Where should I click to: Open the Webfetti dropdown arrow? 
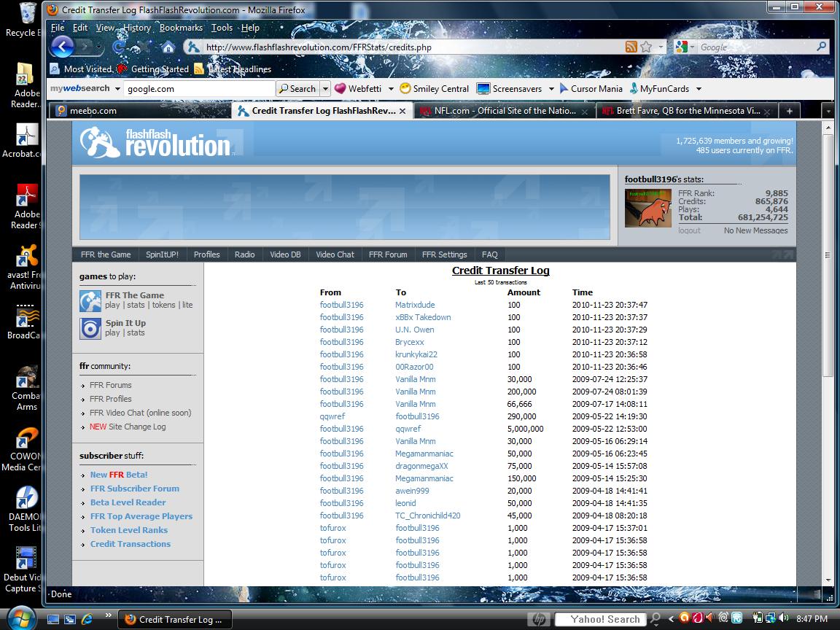click(391, 89)
